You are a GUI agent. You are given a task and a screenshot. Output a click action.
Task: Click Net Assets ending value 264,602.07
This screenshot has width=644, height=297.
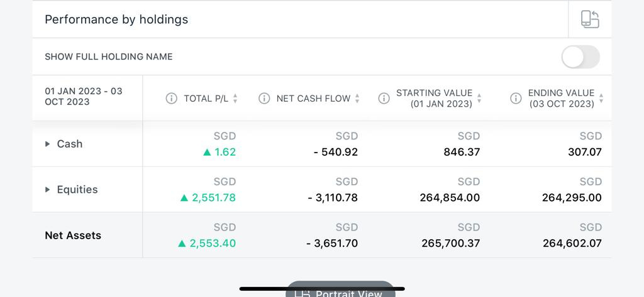572,243
